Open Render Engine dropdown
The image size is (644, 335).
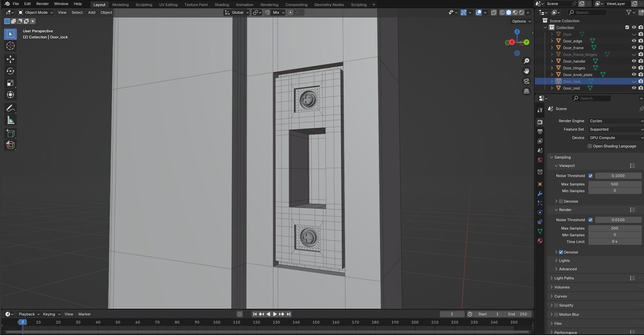pyautogui.click(x=616, y=121)
